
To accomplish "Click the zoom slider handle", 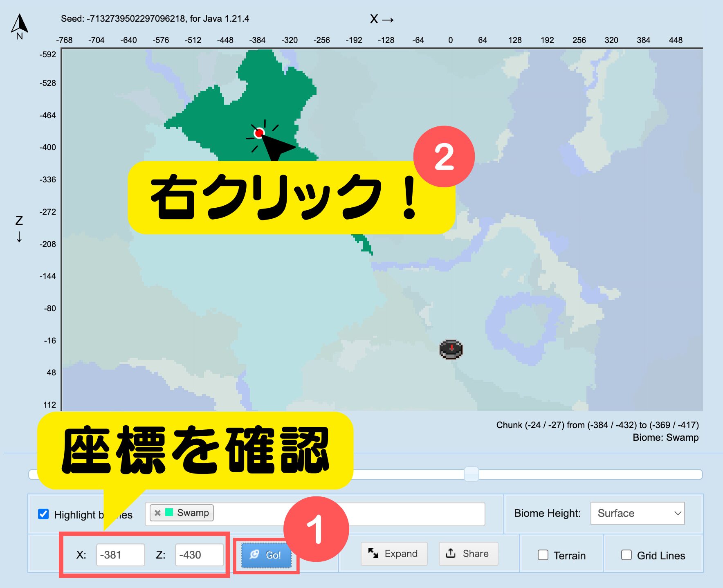I will pos(472,474).
